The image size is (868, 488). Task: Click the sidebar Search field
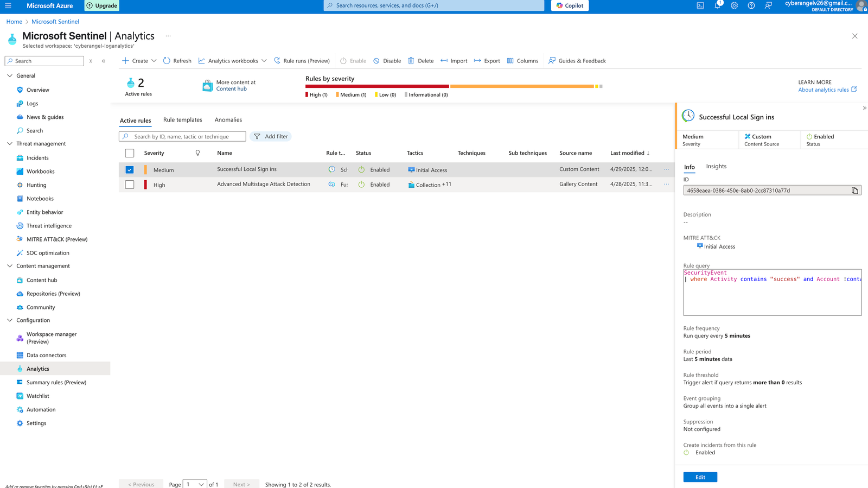44,61
